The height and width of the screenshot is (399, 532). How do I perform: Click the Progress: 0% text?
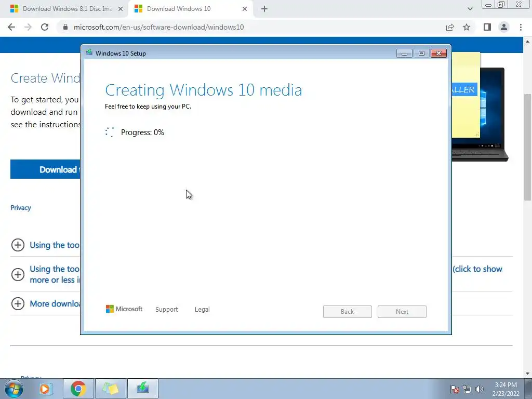(x=142, y=132)
